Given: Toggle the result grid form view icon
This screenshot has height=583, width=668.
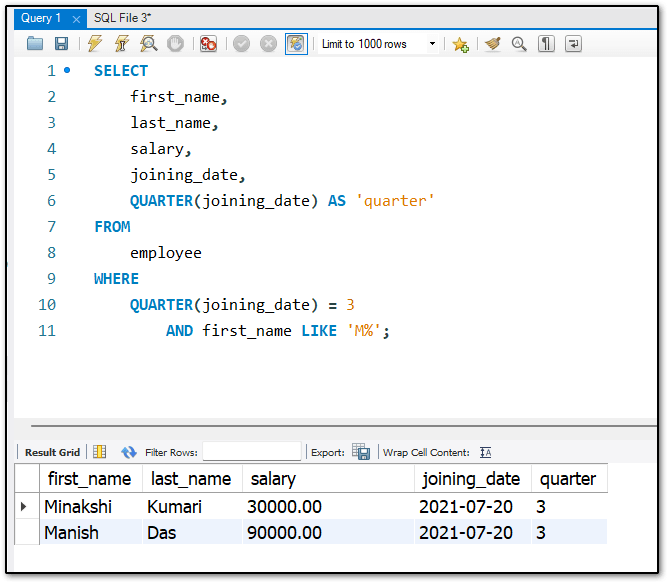Looking at the screenshot, I should tap(100, 452).
